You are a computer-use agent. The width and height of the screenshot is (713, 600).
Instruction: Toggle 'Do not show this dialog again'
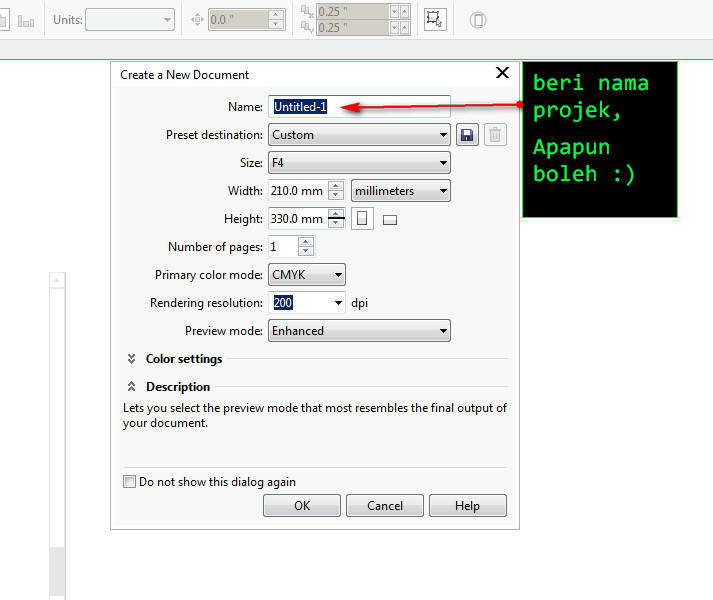[x=129, y=482]
